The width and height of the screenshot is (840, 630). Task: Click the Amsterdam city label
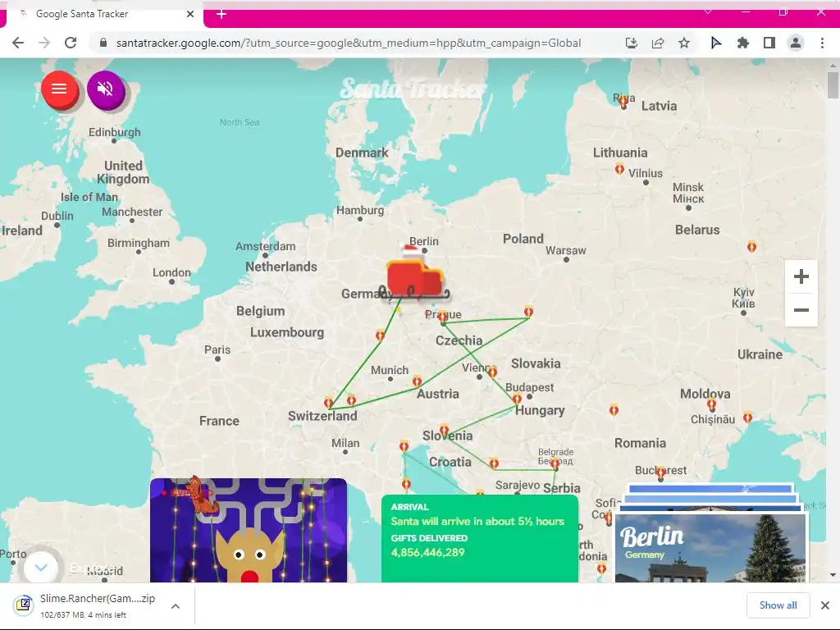(265, 246)
